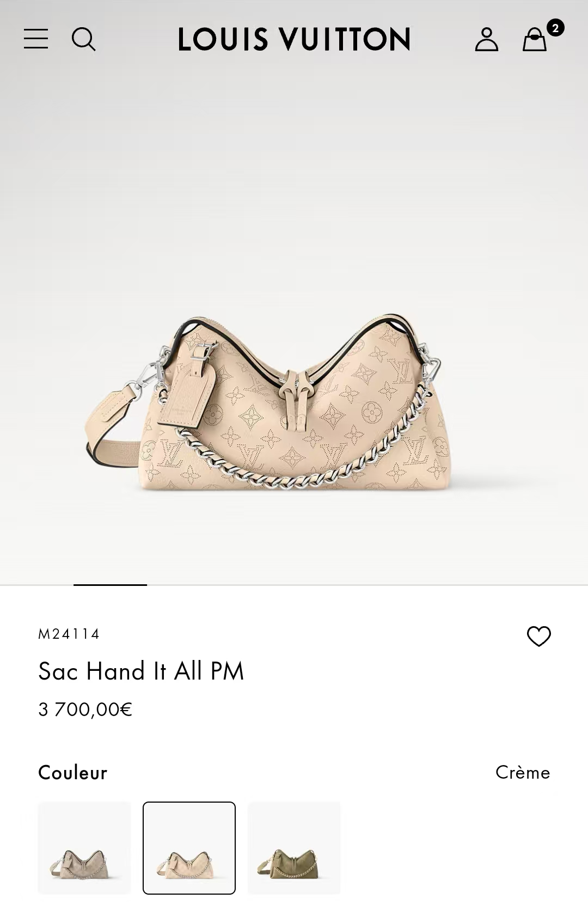
Task: Select the highlighted Crème color swatch
Action: coord(189,848)
